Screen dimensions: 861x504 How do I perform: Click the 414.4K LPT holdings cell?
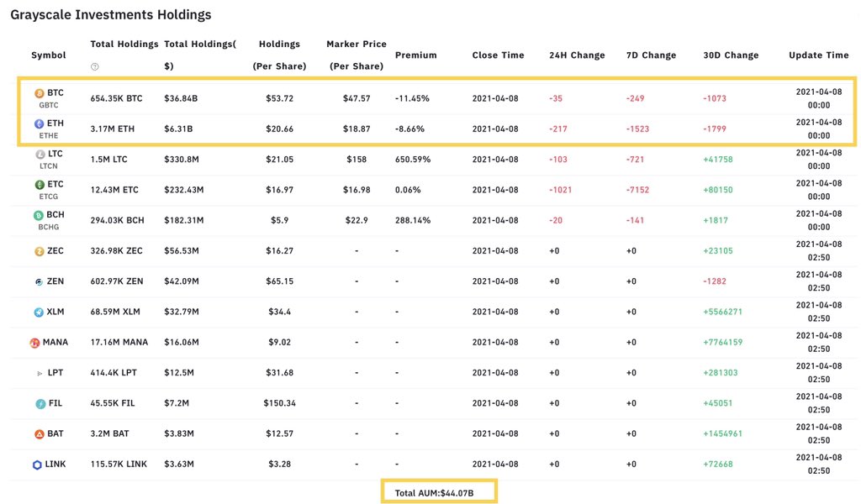pyautogui.click(x=114, y=373)
